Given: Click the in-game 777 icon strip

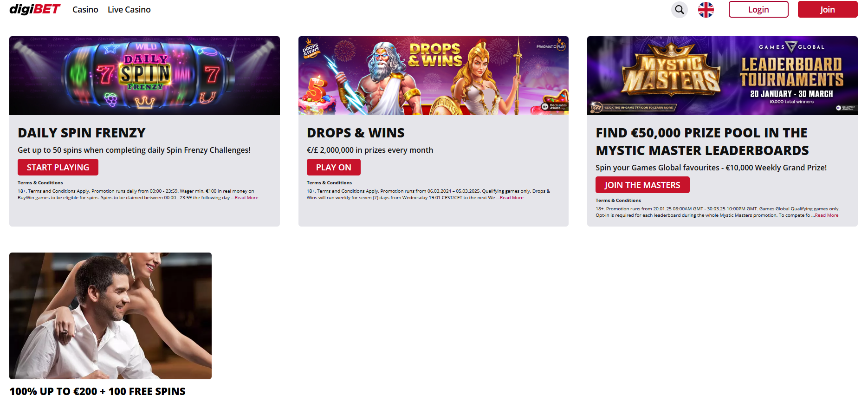Looking at the screenshot, I should [x=633, y=108].
